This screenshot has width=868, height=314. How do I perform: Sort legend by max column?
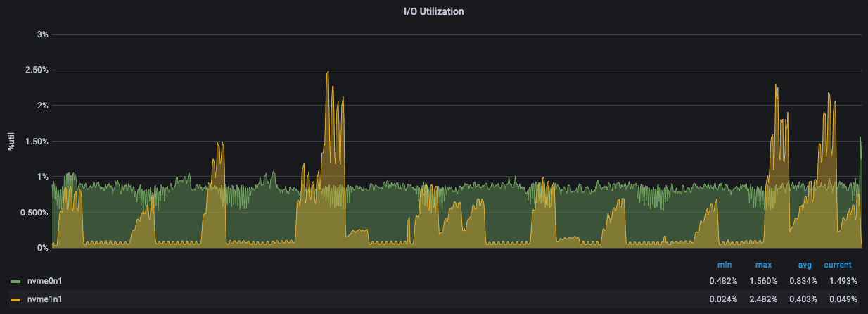point(763,265)
